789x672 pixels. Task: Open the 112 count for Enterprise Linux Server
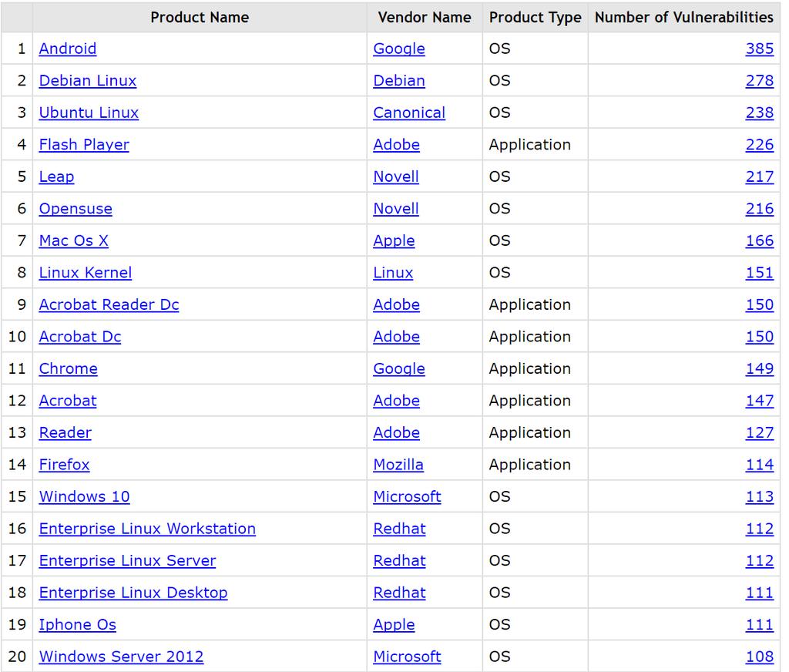tap(759, 561)
